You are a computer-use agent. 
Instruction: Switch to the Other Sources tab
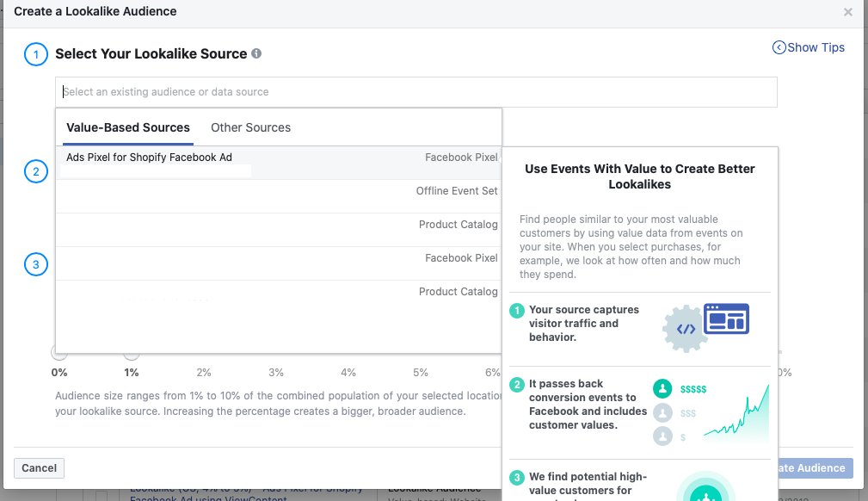251,127
